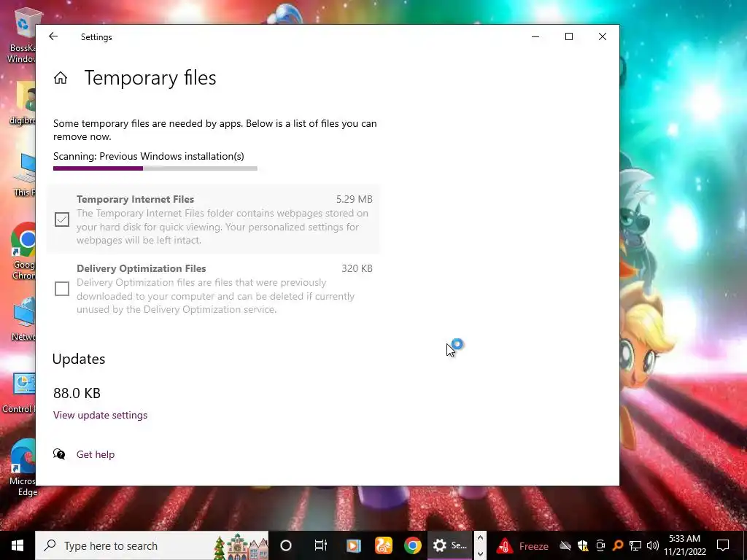Click the Temporary Internet Files title
The width and height of the screenshot is (747, 560).
(x=135, y=199)
